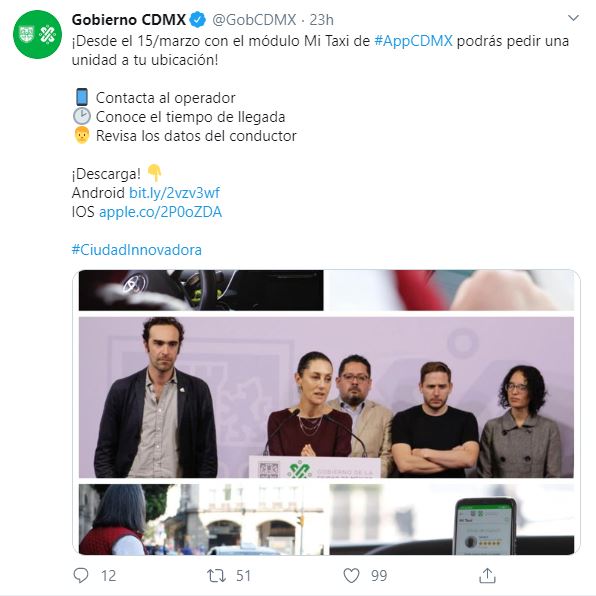This screenshot has height=596, width=596.
Task: Like the tweet with heart icon
Action: click(351, 575)
